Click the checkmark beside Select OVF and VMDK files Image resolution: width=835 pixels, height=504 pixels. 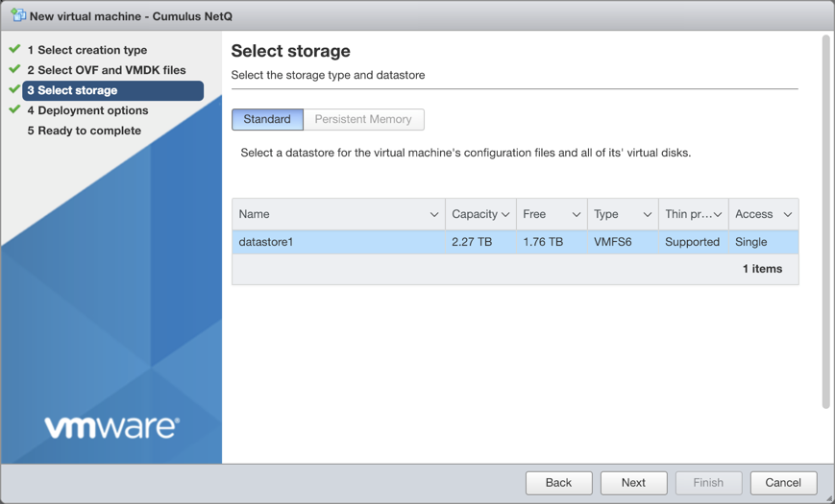[x=14, y=69]
